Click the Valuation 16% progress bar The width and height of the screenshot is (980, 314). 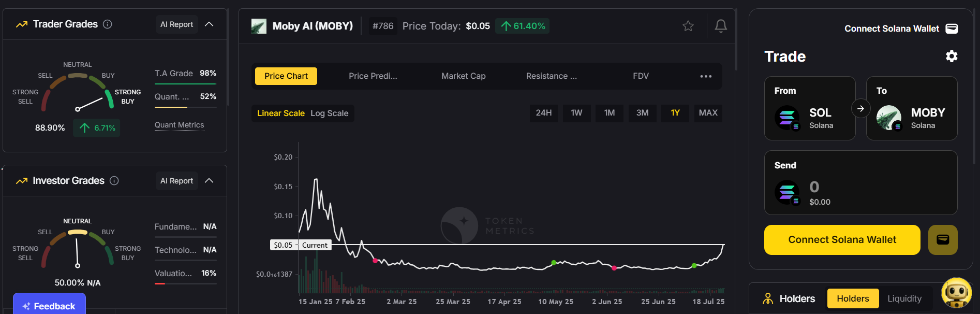185,283
